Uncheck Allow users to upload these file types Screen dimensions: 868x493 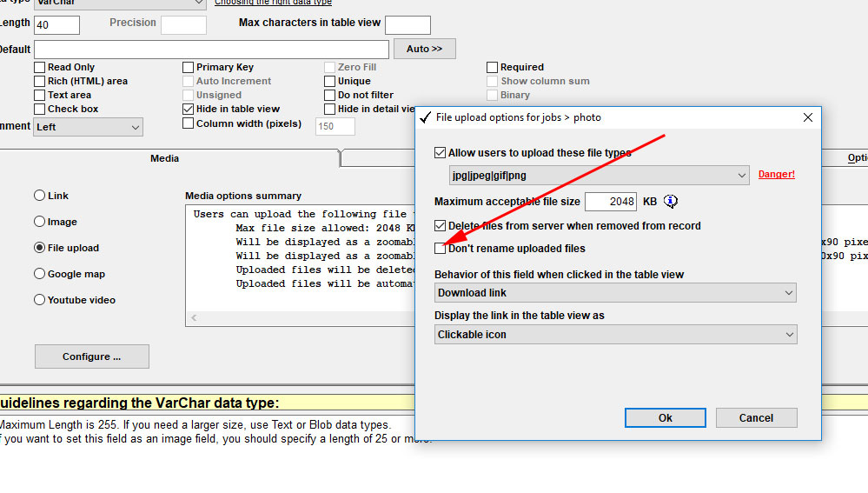(x=441, y=152)
